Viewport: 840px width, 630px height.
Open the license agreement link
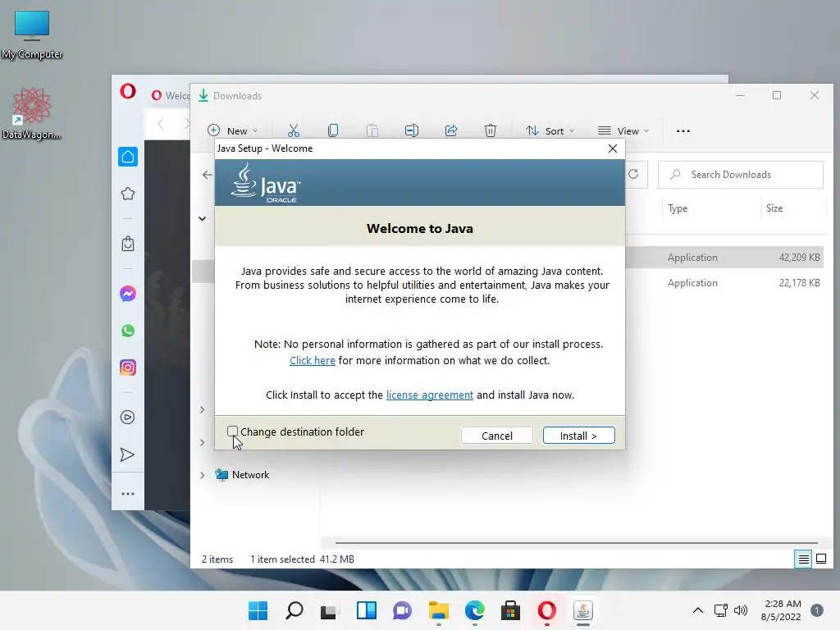pyautogui.click(x=430, y=395)
